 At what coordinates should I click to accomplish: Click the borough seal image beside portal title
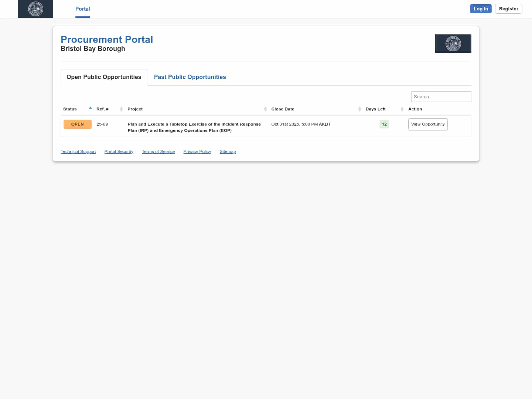coord(453,44)
